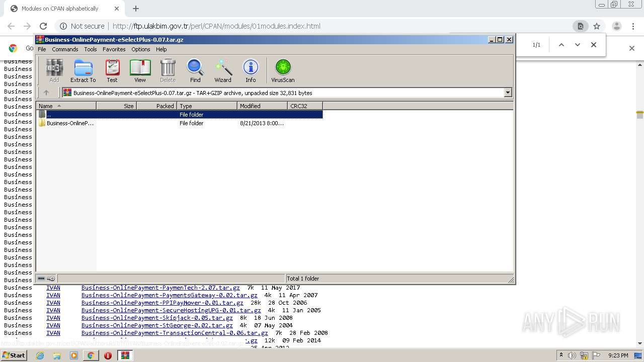
Task: Click Business-OnlinePayment-PPIPayMover-0.01.tar.gz link
Action: (x=162, y=303)
